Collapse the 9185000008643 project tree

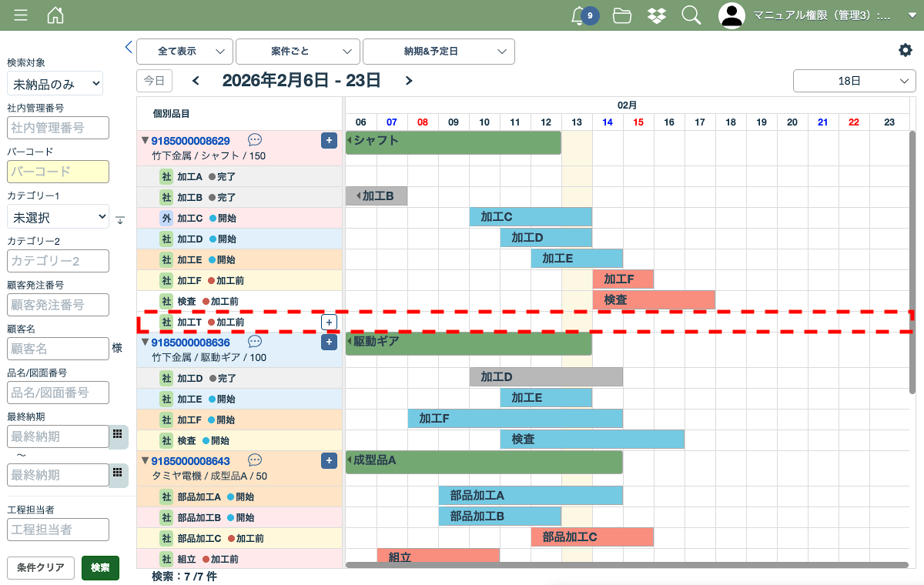[x=144, y=461]
